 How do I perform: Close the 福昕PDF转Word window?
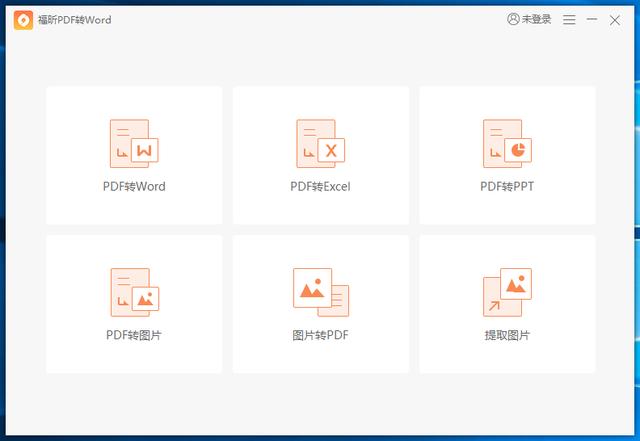[x=615, y=20]
